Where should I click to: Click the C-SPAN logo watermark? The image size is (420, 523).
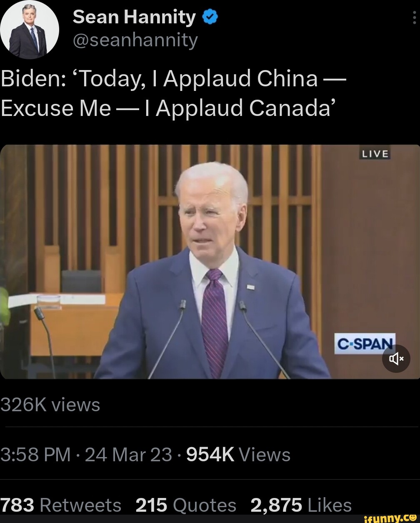[365, 344]
